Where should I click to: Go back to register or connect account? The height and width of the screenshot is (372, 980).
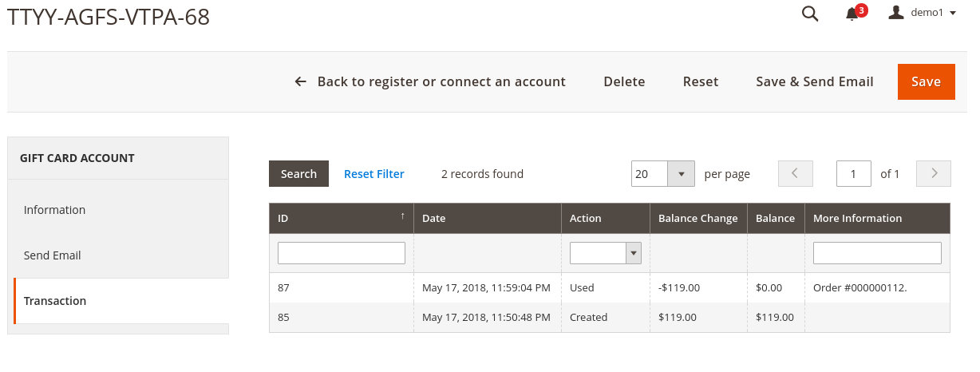(x=430, y=81)
